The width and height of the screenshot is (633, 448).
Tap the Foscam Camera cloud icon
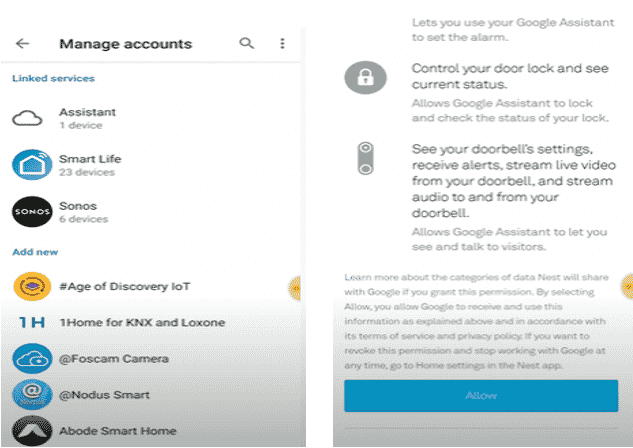tap(31, 358)
